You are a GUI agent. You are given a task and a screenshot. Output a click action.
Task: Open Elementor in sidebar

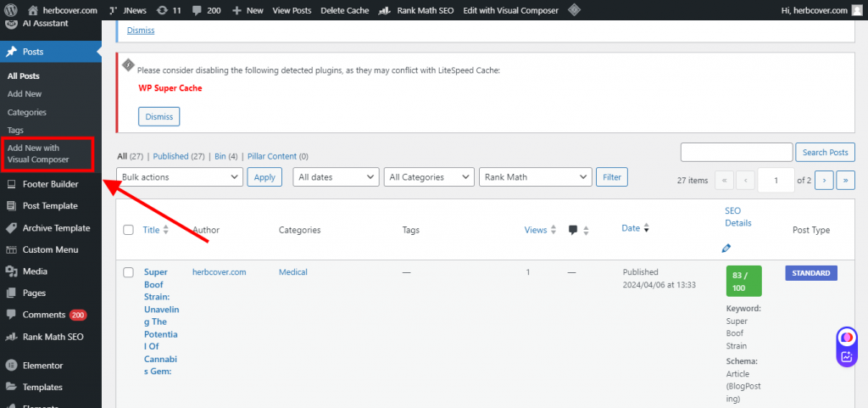click(42, 366)
